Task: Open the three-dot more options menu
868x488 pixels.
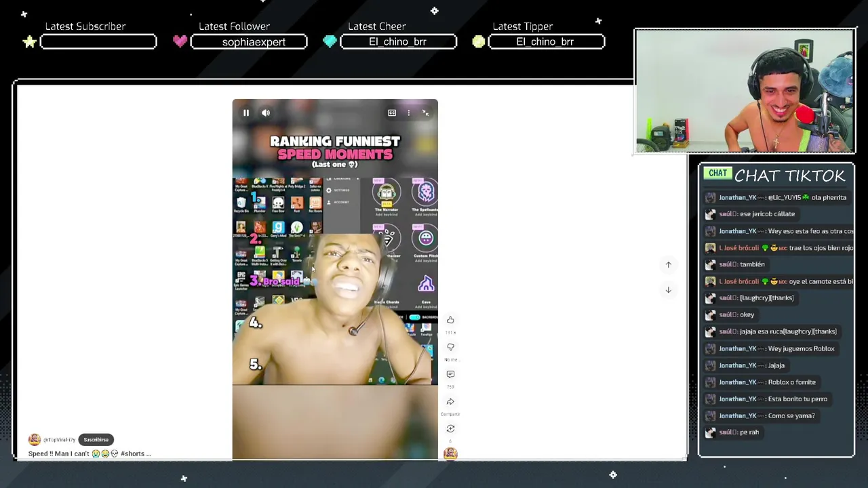Action: point(408,113)
